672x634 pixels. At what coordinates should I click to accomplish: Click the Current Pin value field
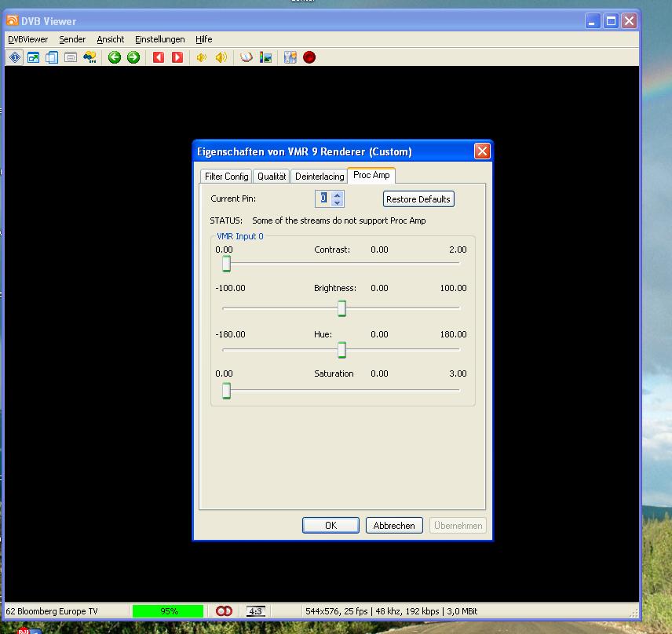[323, 199]
